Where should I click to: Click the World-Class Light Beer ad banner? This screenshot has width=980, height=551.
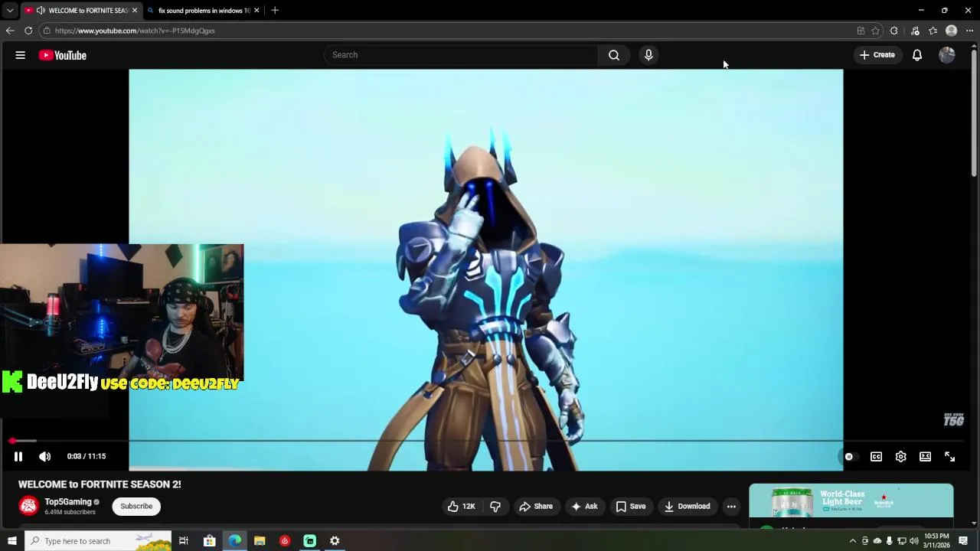tap(851, 501)
